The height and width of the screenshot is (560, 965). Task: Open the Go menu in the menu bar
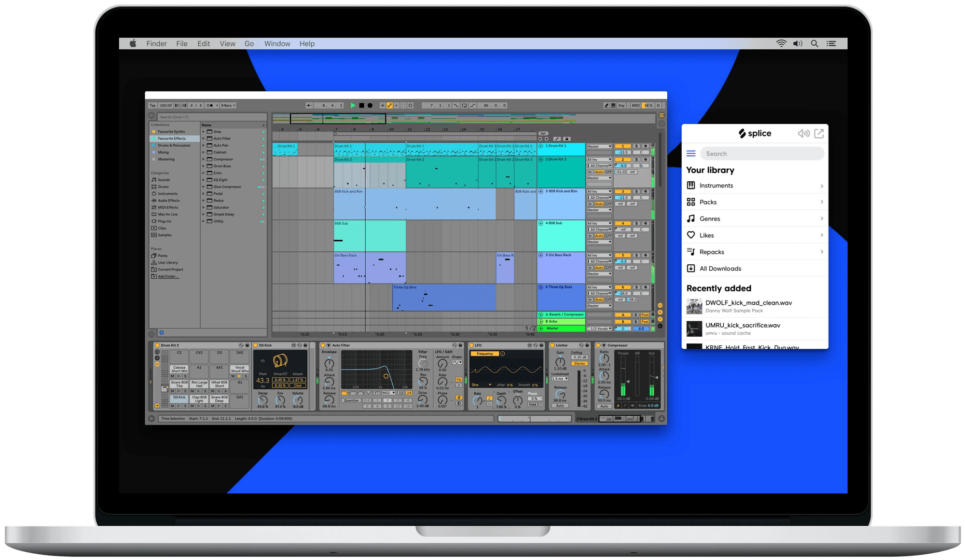pos(249,43)
